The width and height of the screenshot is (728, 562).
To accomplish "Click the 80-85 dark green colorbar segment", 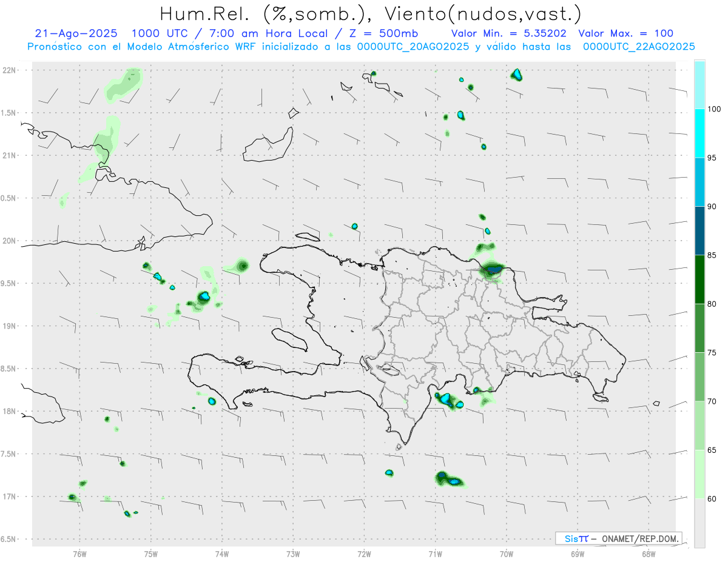I will [699, 279].
